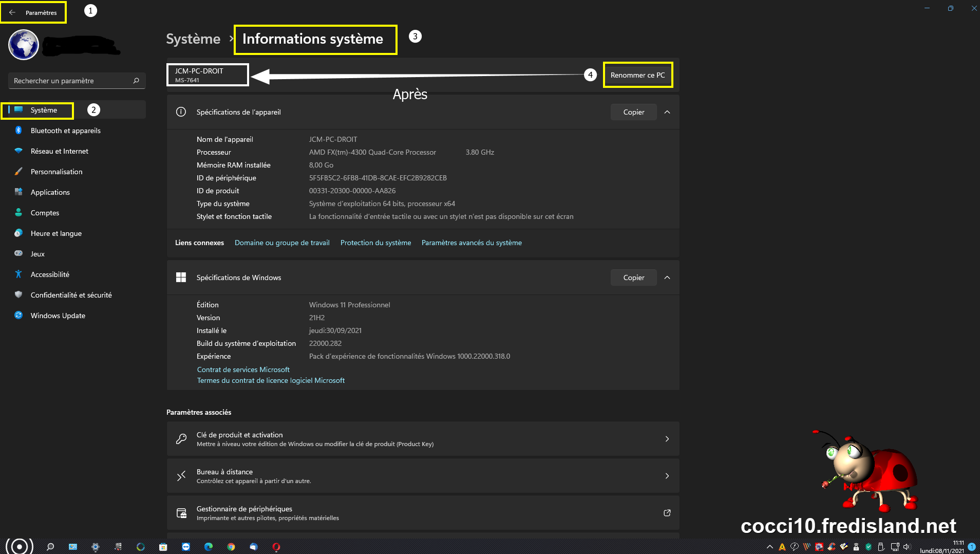The height and width of the screenshot is (554, 980).
Task: Click Renommer ce PC button
Action: coord(637,75)
